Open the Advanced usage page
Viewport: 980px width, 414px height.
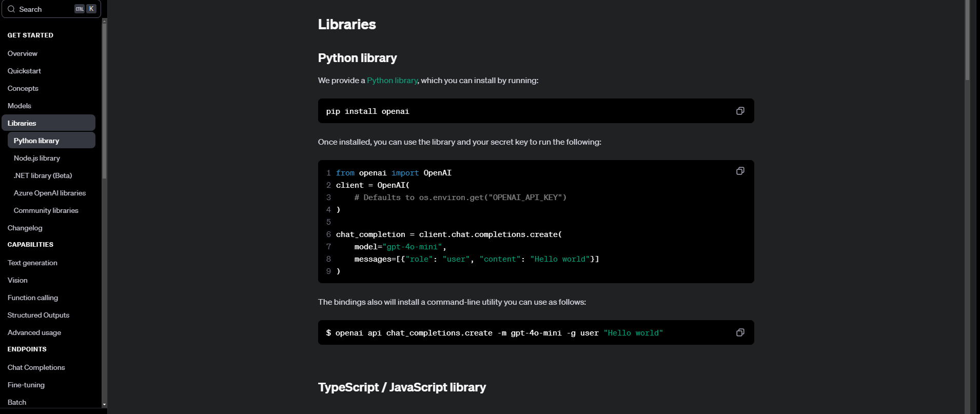(34, 332)
